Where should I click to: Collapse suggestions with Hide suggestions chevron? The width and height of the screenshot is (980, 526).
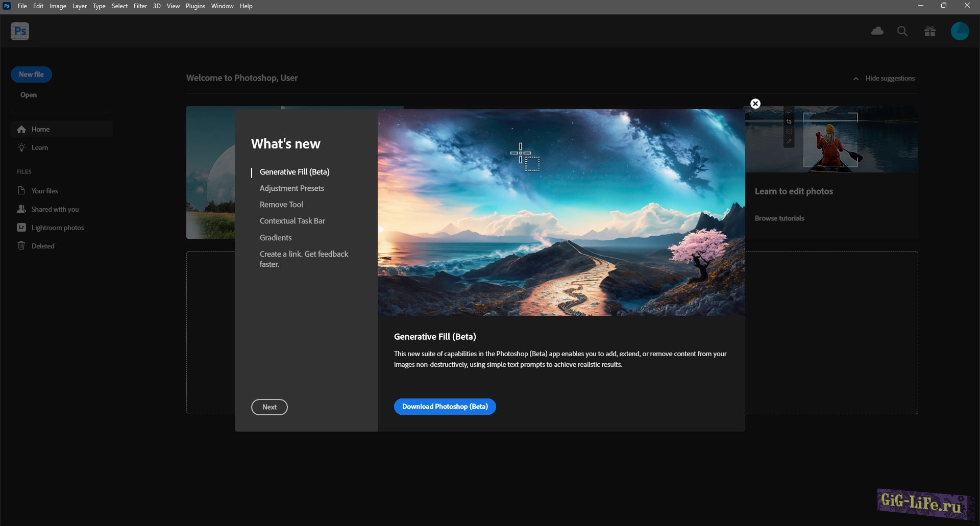coord(856,79)
